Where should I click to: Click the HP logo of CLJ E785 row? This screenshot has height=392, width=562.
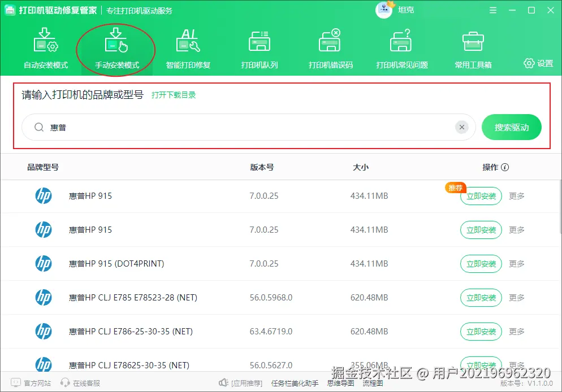pos(44,297)
